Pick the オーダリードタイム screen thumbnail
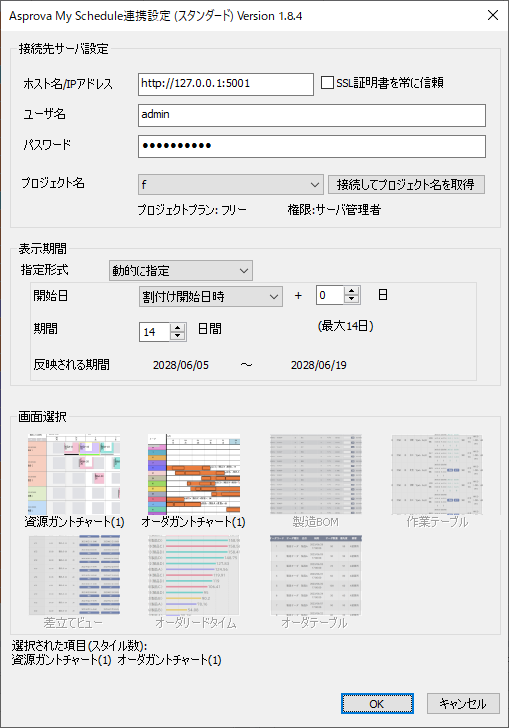This screenshot has width=509, height=728. pos(194,575)
